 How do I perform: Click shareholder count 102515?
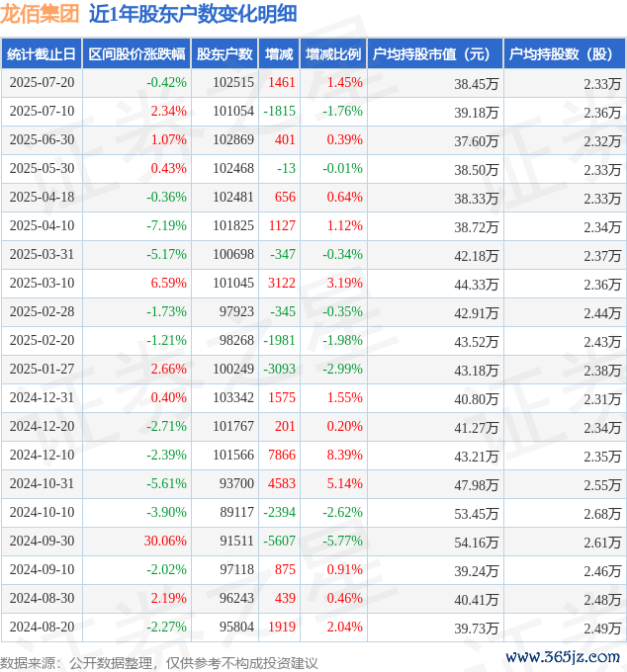233,82
